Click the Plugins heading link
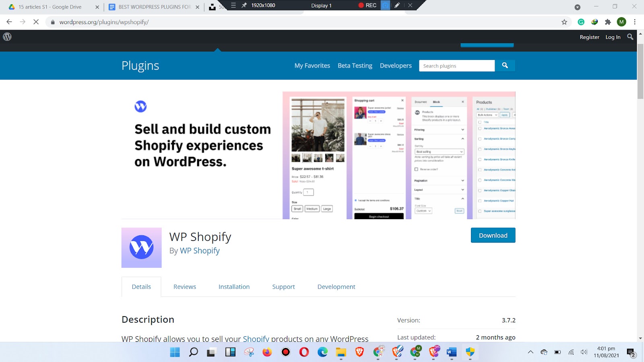The width and height of the screenshot is (644, 362). pyautogui.click(x=140, y=66)
